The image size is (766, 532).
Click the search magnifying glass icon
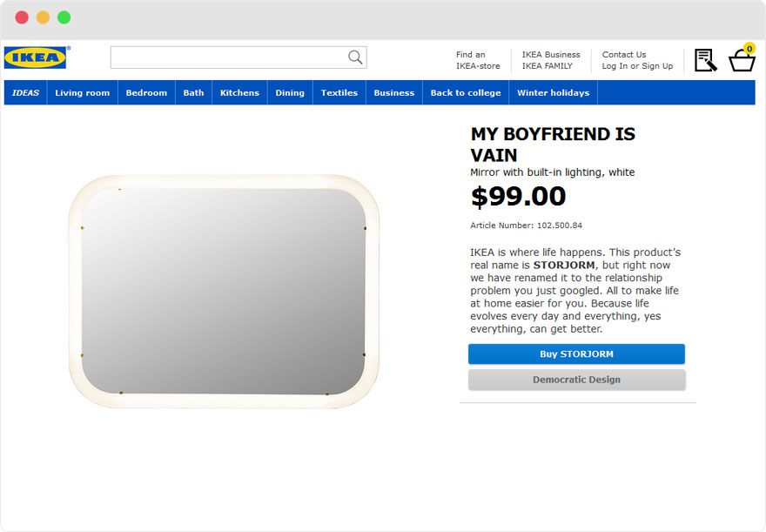(x=353, y=57)
